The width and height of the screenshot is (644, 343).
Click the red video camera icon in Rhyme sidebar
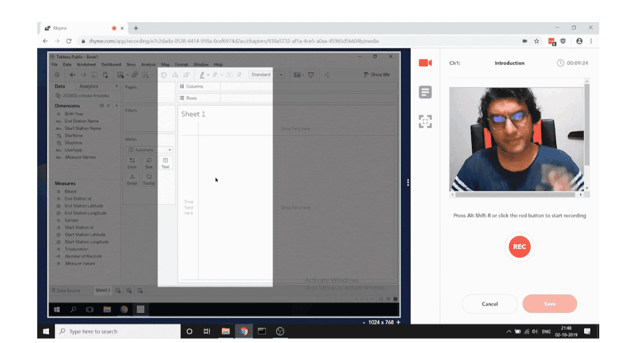coord(425,63)
